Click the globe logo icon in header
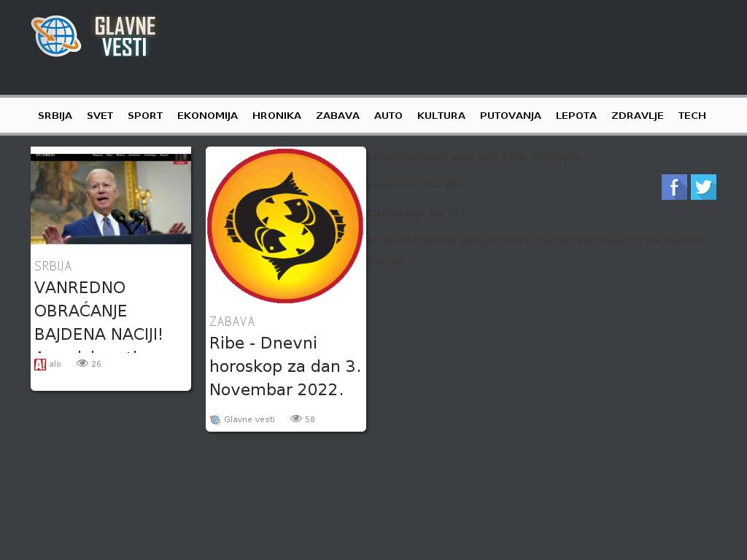The image size is (747, 560). pos(55,36)
